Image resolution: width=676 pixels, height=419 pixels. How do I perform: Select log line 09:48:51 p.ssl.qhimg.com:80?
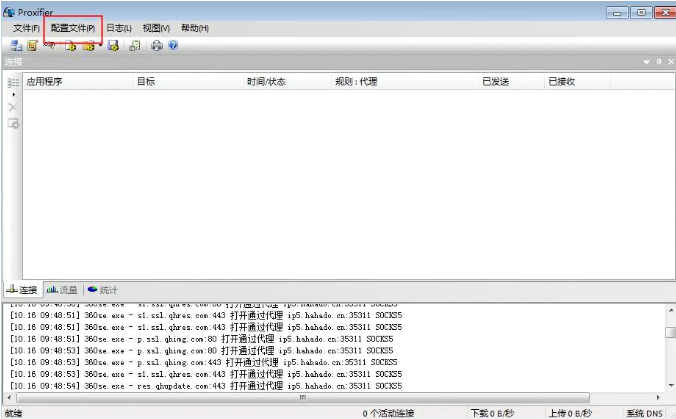point(201,339)
